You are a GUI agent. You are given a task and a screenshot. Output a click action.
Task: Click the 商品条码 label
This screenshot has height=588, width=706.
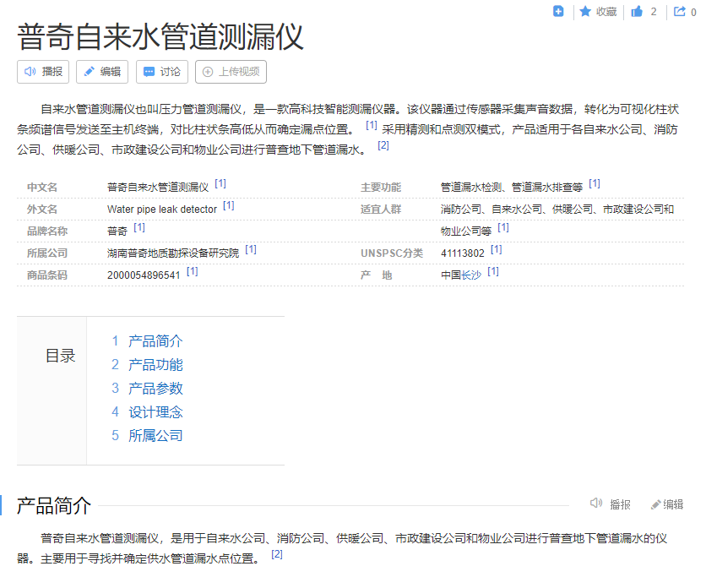tap(47, 275)
